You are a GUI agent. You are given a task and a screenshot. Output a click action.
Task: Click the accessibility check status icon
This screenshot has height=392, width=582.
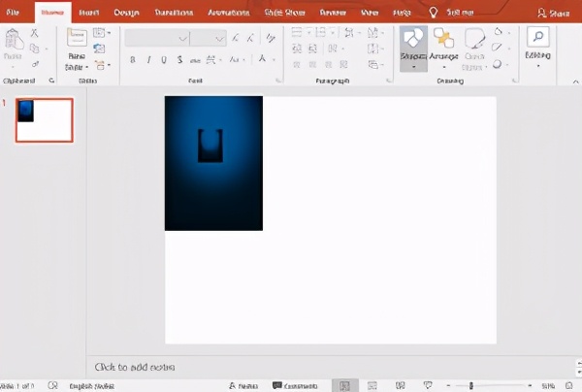tap(52, 385)
